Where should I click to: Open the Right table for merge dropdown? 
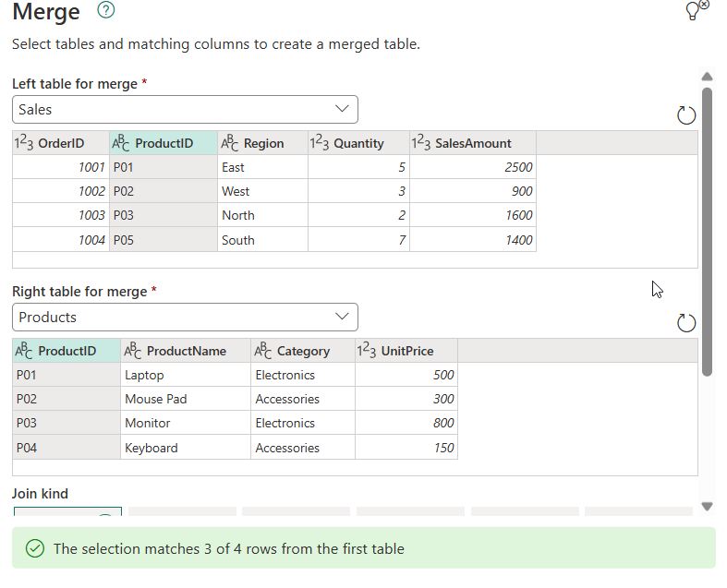tap(185, 317)
